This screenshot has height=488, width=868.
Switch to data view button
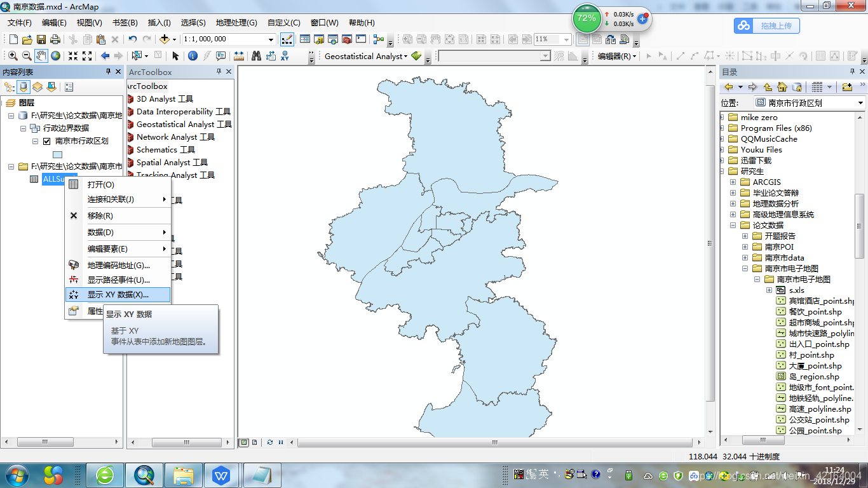(244, 442)
